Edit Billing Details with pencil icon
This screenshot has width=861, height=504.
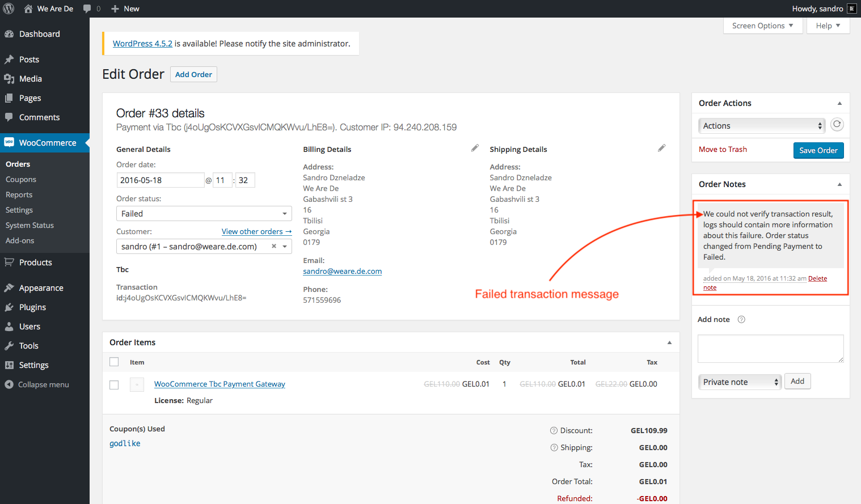pyautogui.click(x=475, y=148)
